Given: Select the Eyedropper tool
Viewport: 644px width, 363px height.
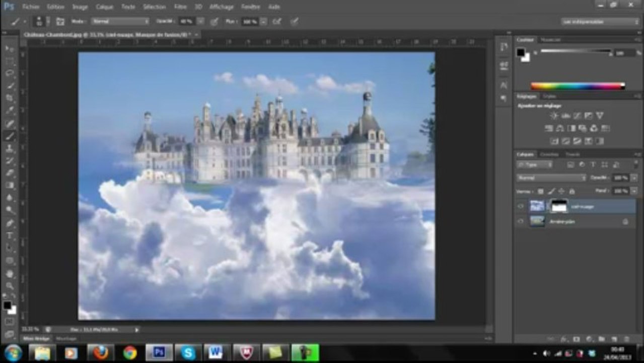Looking at the screenshot, I should 10,111.
